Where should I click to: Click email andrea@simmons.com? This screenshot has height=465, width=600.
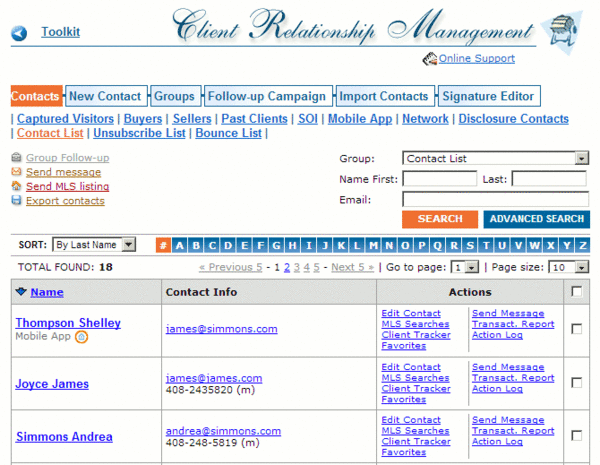pyautogui.click(x=223, y=431)
